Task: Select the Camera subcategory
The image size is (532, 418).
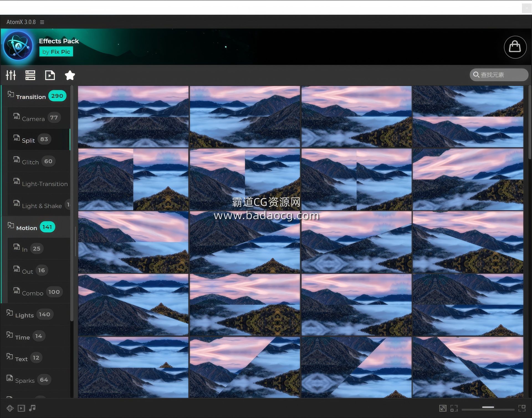Action: [39, 118]
